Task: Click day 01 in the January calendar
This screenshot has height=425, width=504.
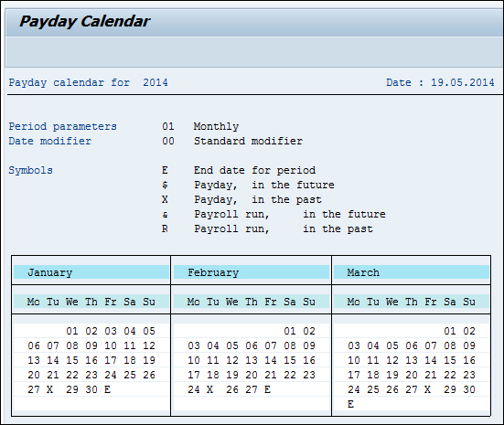Action: [72, 331]
